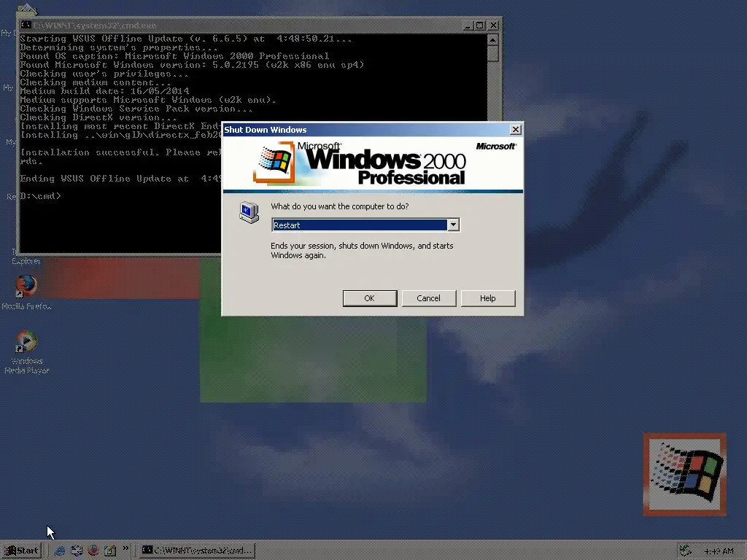The image size is (747, 560).
Task: Click OK in the Shut Down Windows dialog
Action: 370,298
